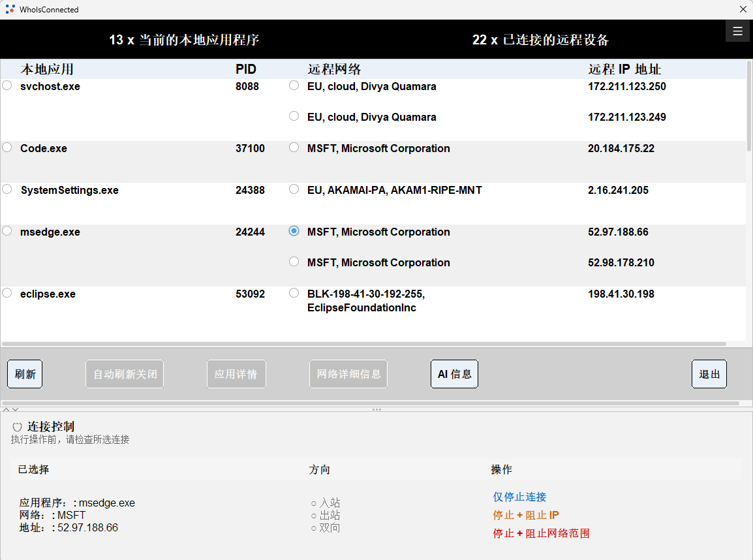
Task: Click the msedge.exe process name
Action: point(50,232)
